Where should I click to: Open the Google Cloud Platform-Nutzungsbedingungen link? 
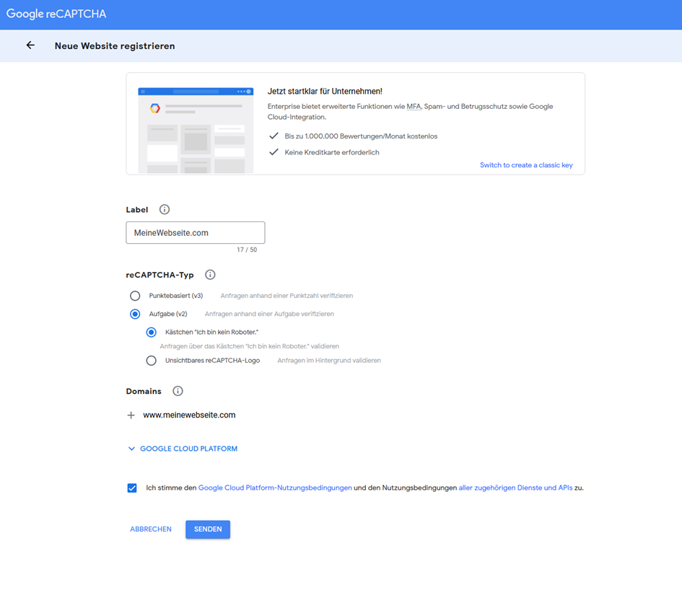[x=275, y=488]
